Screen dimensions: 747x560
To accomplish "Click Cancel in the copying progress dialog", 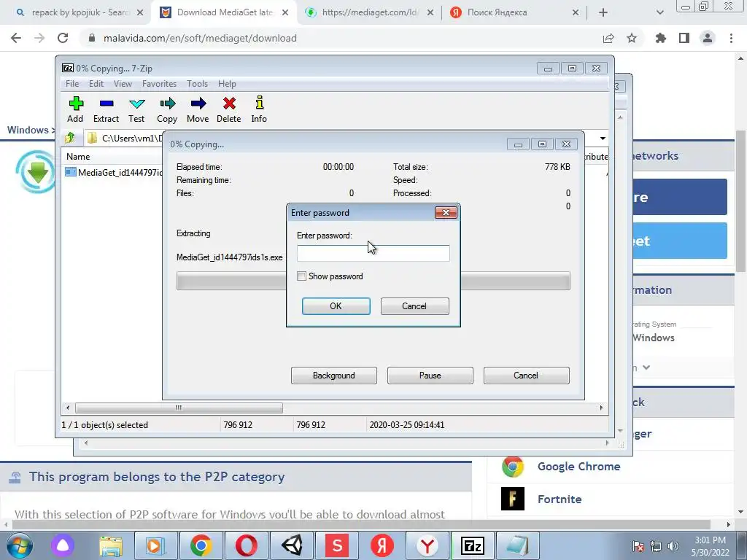I will [x=526, y=376].
